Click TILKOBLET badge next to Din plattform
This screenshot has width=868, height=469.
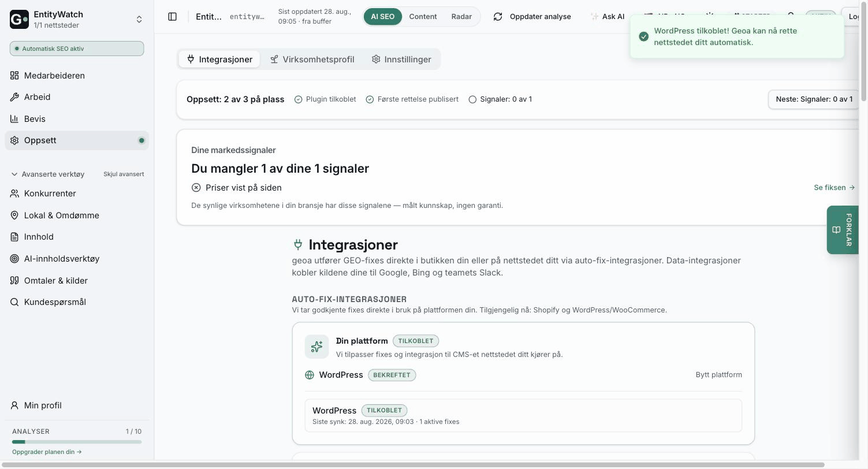point(416,341)
